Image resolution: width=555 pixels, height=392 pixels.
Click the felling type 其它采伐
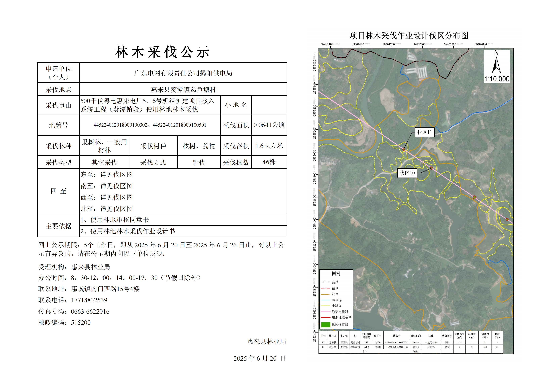[x=104, y=162]
